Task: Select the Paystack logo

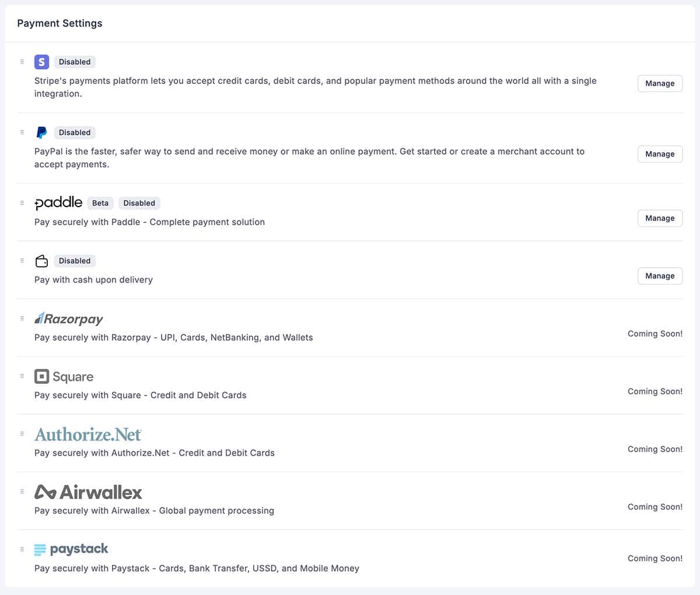Action: pyautogui.click(x=71, y=549)
